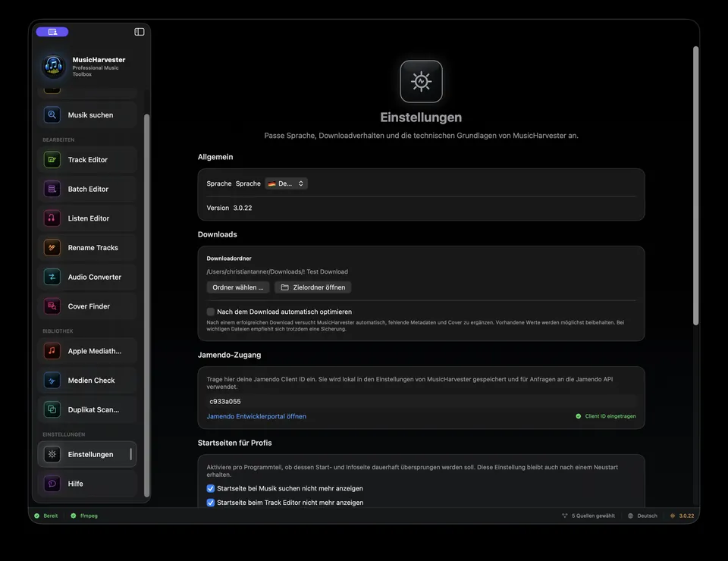Toggle the sidebar with the panel icon
728x561 pixels.
pyautogui.click(x=140, y=32)
